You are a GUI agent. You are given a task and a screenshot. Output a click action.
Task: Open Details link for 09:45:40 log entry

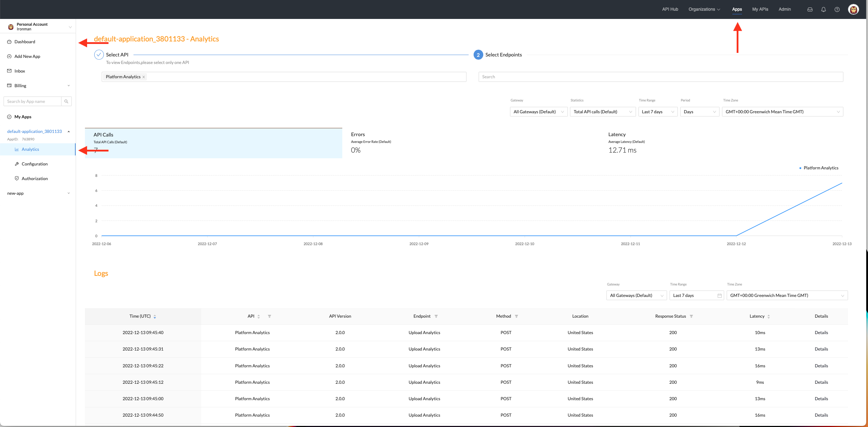point(821,333)
